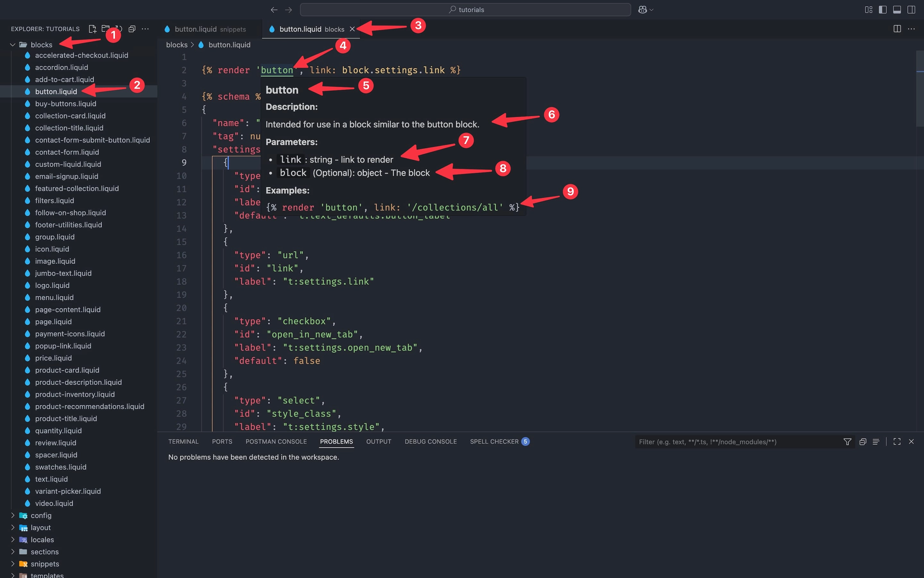
Task: Click the tutorials search box
Action: (465, 10)
